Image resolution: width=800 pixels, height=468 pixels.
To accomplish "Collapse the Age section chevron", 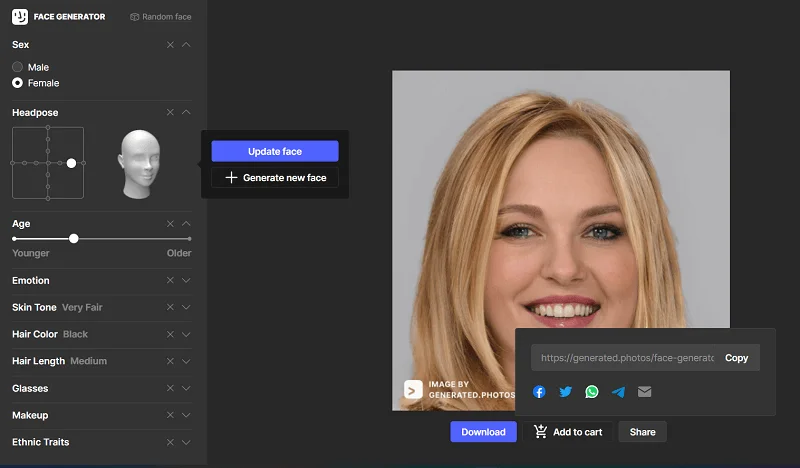I will (186, 224).
